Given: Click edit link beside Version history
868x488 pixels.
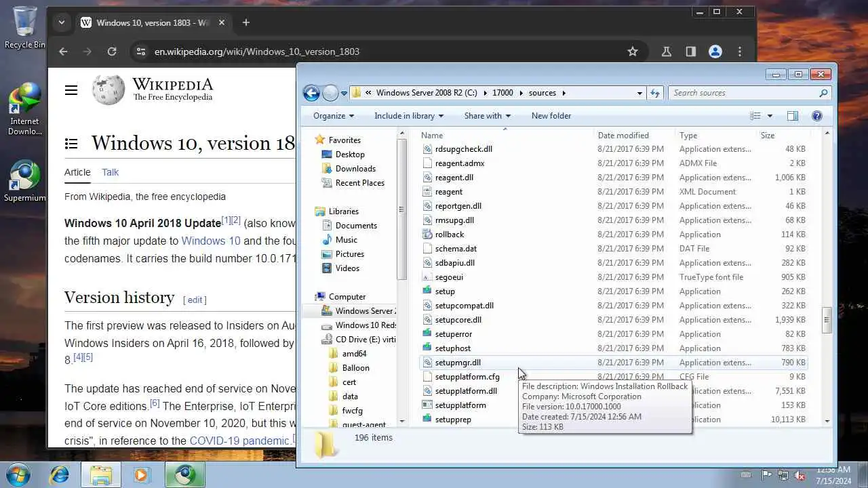Looking at the screenshot, I should 195,300.
